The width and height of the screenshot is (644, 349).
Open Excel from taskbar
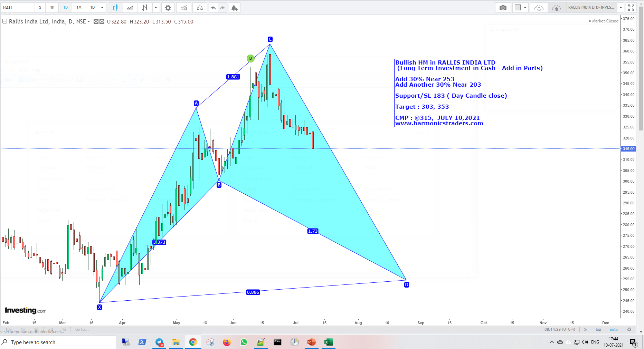pyautogui.click(x=328, y=342)
